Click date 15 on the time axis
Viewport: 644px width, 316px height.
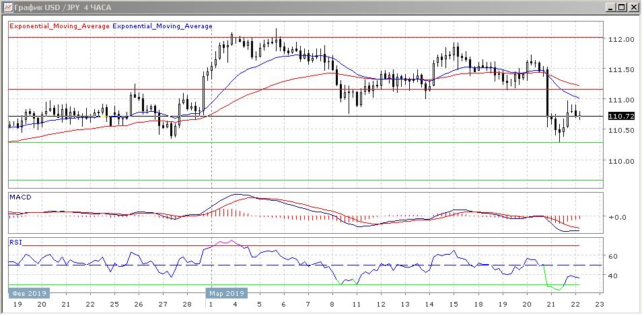455,305
